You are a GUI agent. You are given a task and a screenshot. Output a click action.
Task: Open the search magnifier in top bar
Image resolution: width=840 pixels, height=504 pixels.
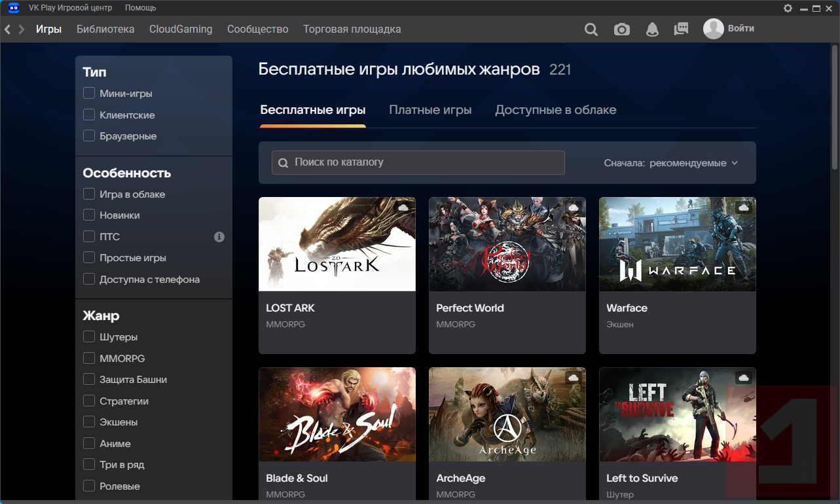coord(591,29)
